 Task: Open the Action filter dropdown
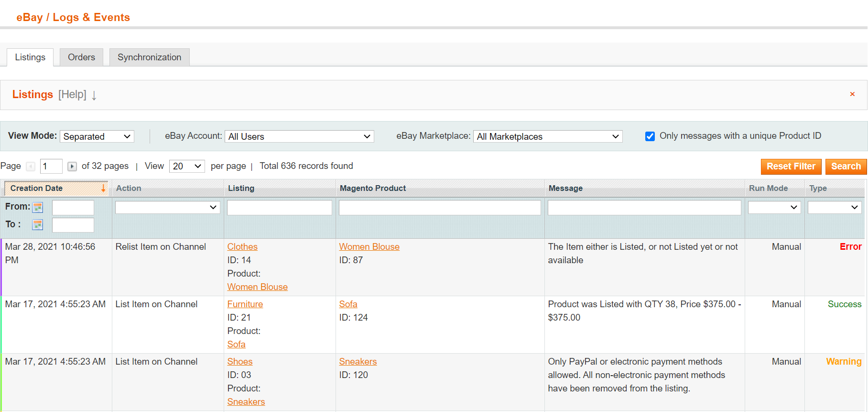coord(167,207)
